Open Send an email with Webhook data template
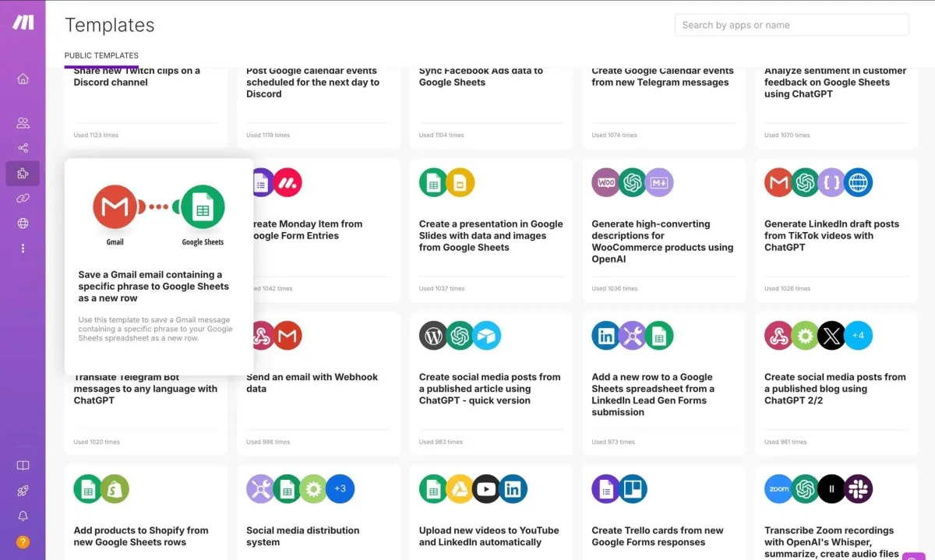 tap(312, 382)
